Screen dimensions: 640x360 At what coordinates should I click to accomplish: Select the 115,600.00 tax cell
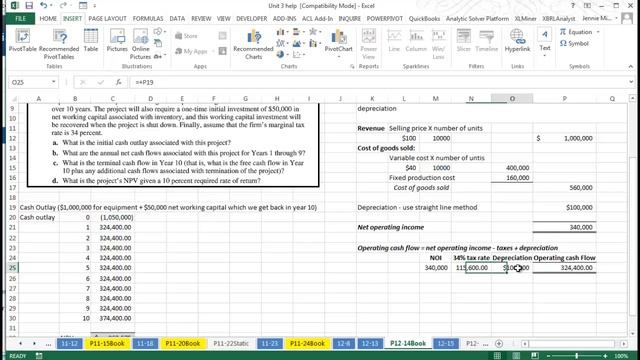[x=471, y=268]
